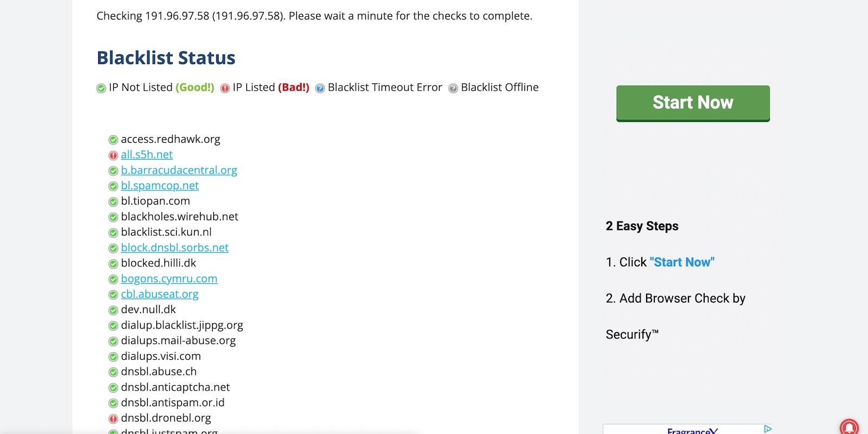Follow the bl.spamcop.net link
Viewport: 868px width, 434px height.
(x=159, y=186)
